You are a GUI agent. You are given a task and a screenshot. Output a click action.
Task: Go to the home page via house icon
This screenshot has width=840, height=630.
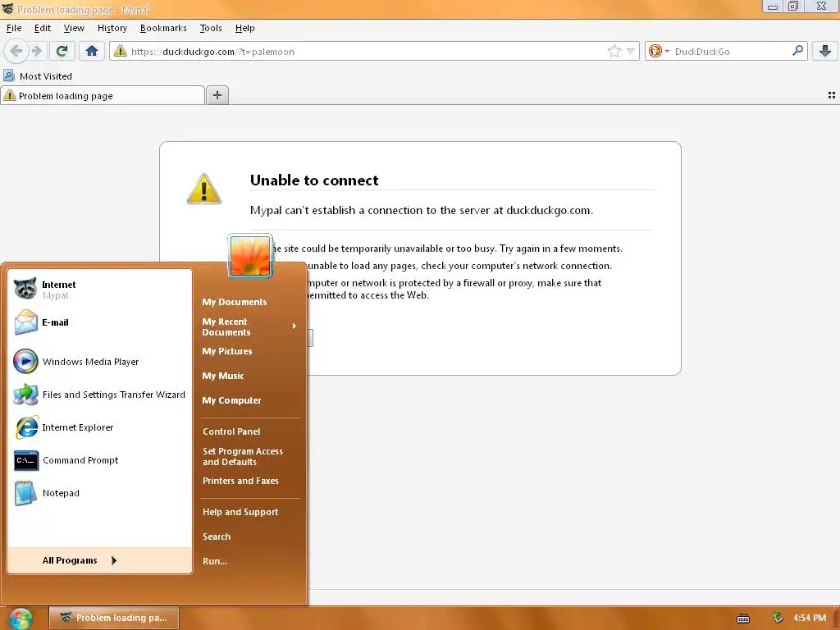92,51
